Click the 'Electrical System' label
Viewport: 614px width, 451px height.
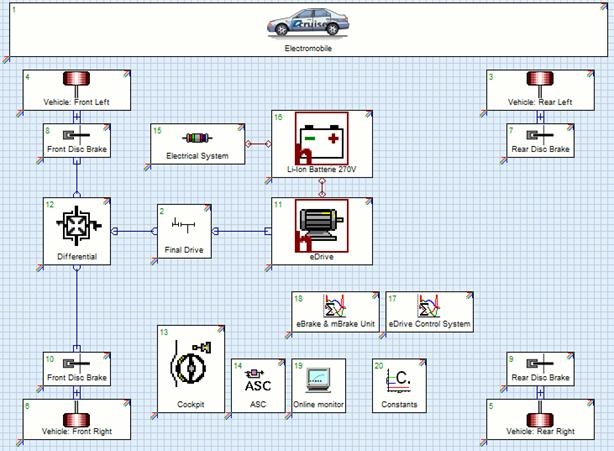point(197,156)
